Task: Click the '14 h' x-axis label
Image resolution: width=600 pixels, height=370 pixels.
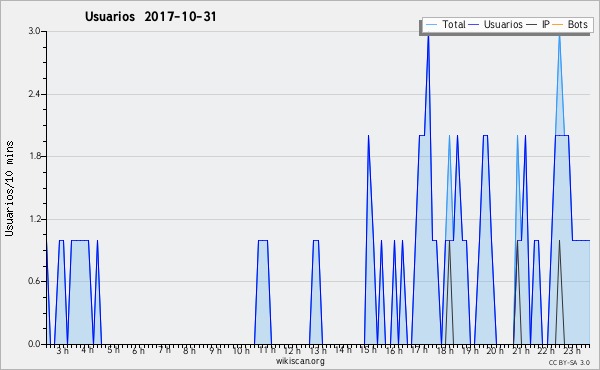Action: [343, 350]
